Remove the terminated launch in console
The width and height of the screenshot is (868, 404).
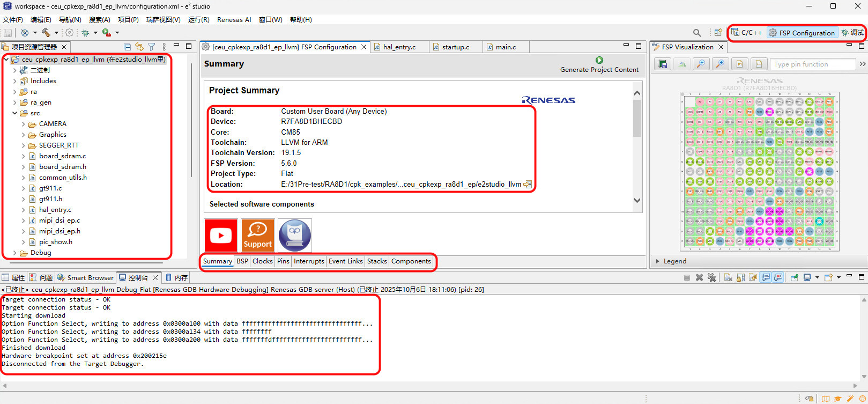tap(699, 277)
